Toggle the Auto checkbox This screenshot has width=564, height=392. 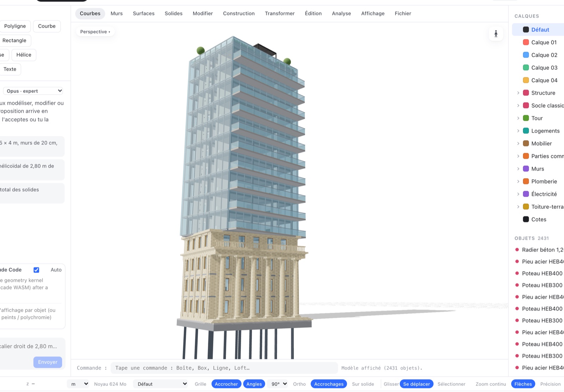click(36, 270)
